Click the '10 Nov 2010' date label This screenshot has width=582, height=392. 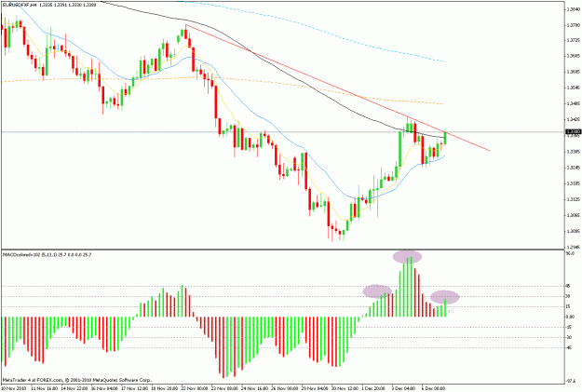14,388
